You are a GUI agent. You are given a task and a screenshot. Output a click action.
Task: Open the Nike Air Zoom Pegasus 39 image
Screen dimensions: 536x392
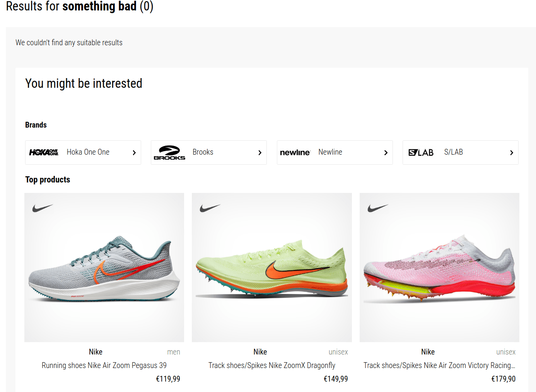click(104, 268)
